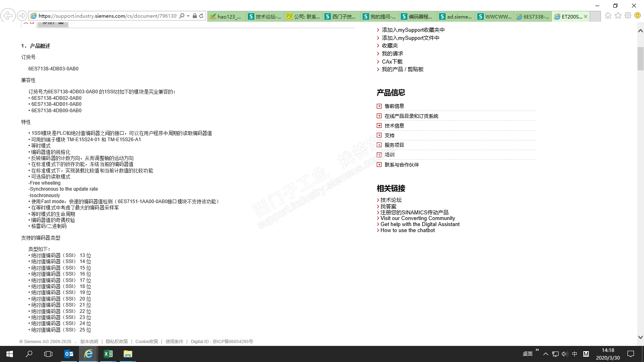
Task: Click 添加入mySupport文件中 link
Action: pos(411,38)
